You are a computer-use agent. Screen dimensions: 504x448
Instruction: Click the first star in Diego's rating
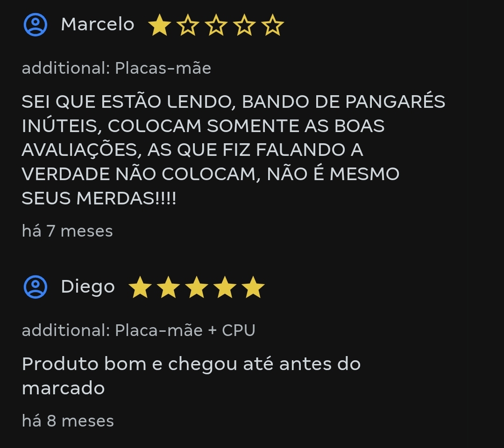click(x=140, y=287)
